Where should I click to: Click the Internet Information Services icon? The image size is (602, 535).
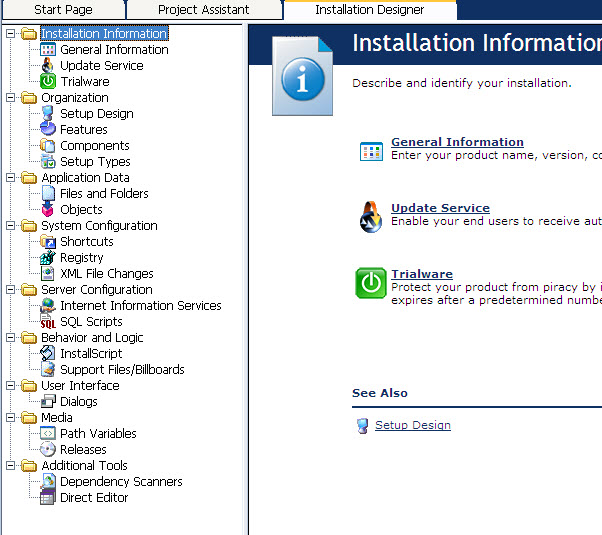point(48,306)
